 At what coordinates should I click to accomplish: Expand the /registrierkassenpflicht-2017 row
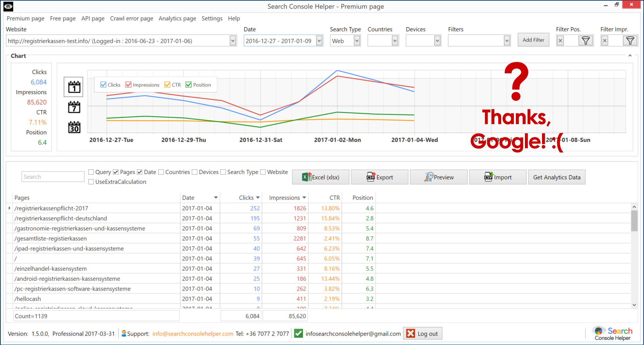9,208
